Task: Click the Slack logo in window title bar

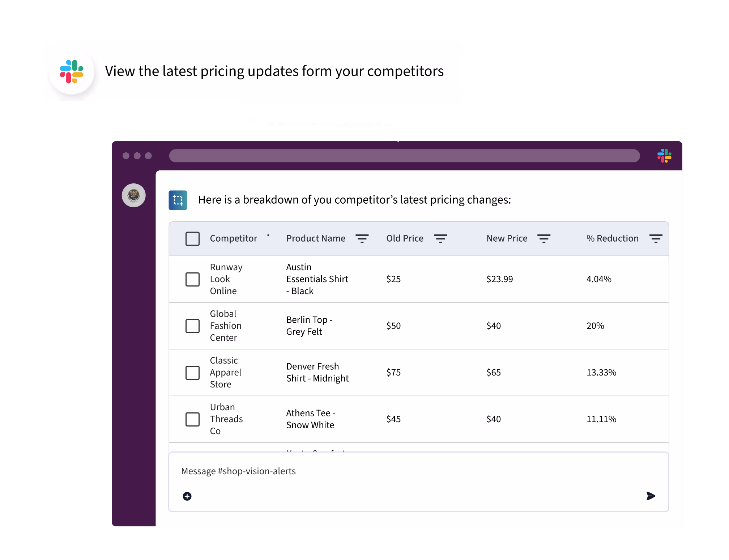Action: (x=664, y=156)
